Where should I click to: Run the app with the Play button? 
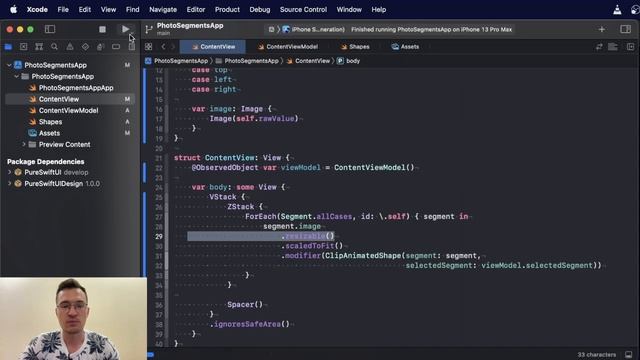125,29
